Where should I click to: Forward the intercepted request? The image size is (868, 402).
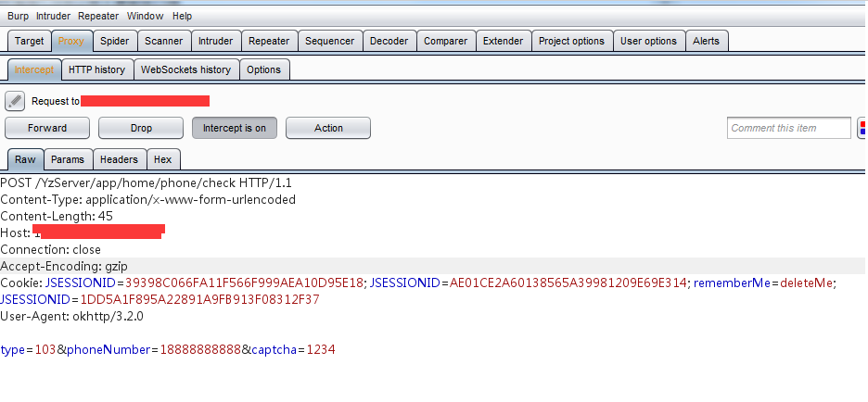coord(47,128)
